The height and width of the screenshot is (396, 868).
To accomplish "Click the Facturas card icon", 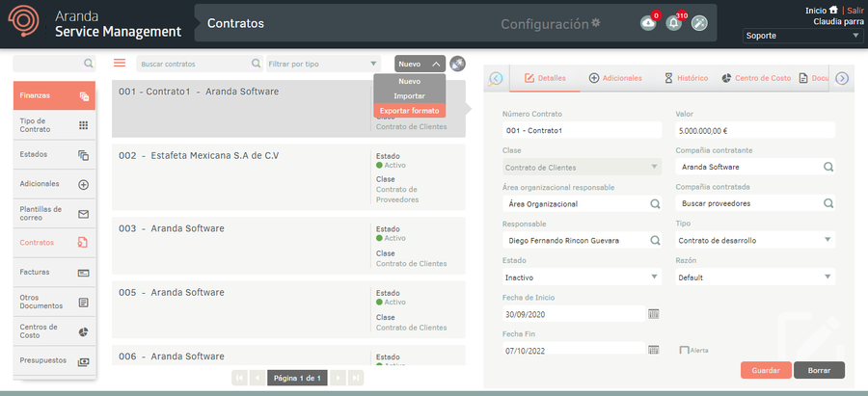I will pos(84,273).
